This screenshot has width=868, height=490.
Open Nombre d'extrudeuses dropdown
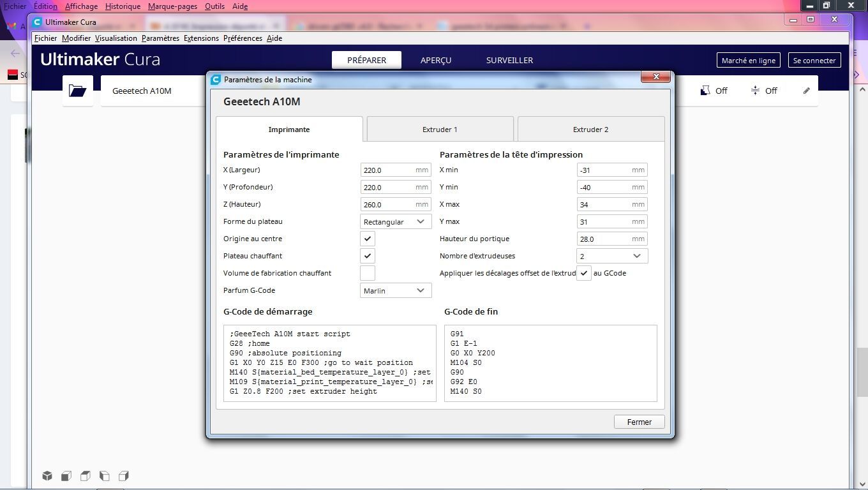point(612,256)
